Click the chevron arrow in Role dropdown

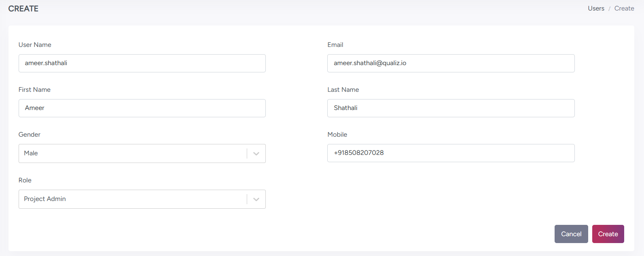pyautogui.click(x=256, y=199)
